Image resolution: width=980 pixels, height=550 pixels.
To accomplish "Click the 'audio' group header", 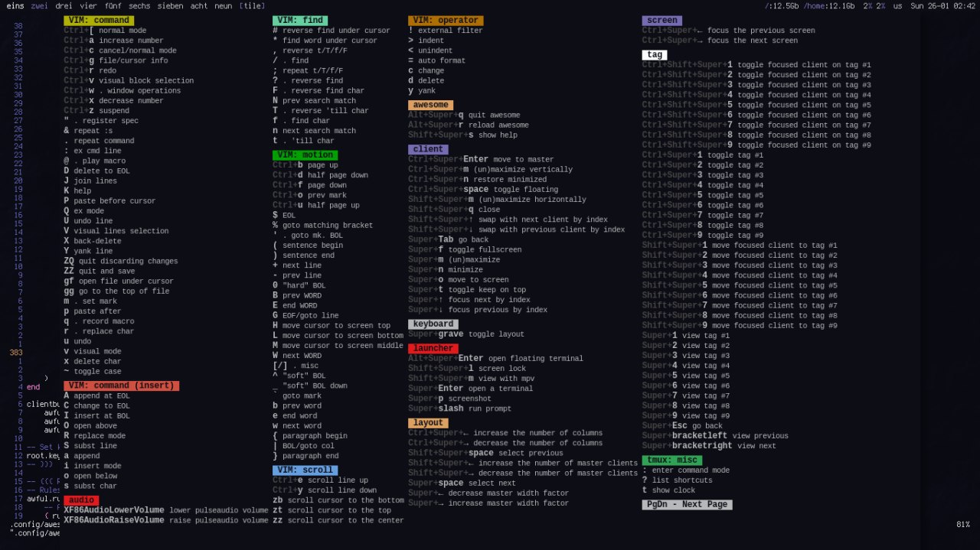I will (x=81, y=500).
